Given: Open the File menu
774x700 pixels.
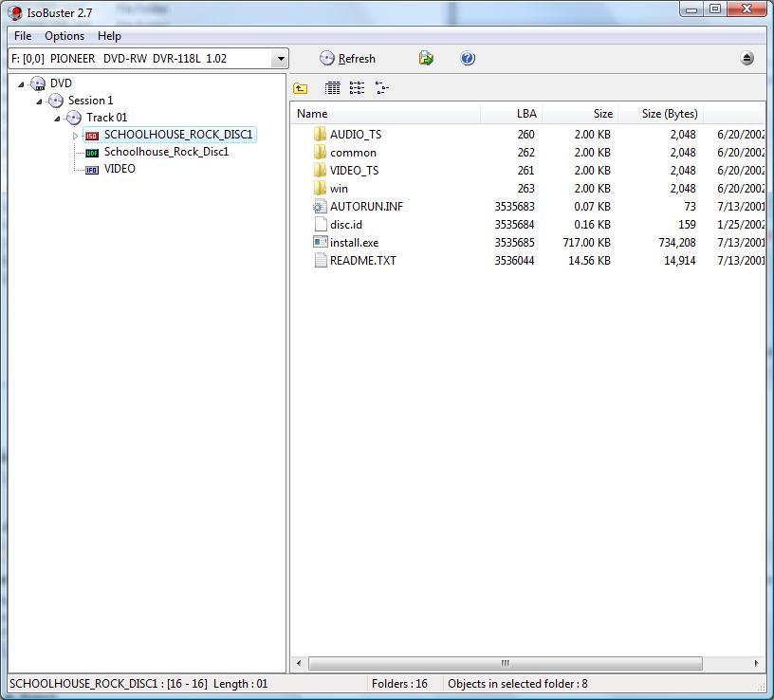Looking at the screenshot, I should pos(23,36).
